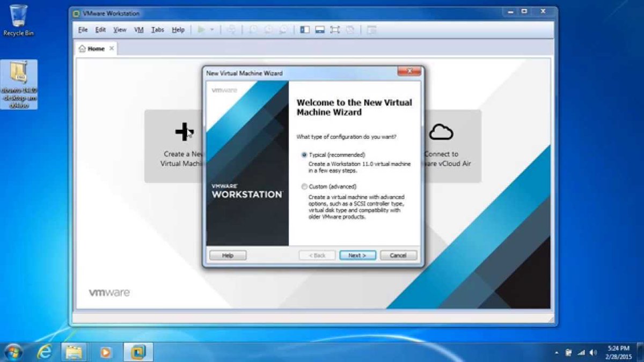Open the File menu in VMware Workstation
Image resolution: width=644 pixels, height=362 pixels.
click(83, 30)
